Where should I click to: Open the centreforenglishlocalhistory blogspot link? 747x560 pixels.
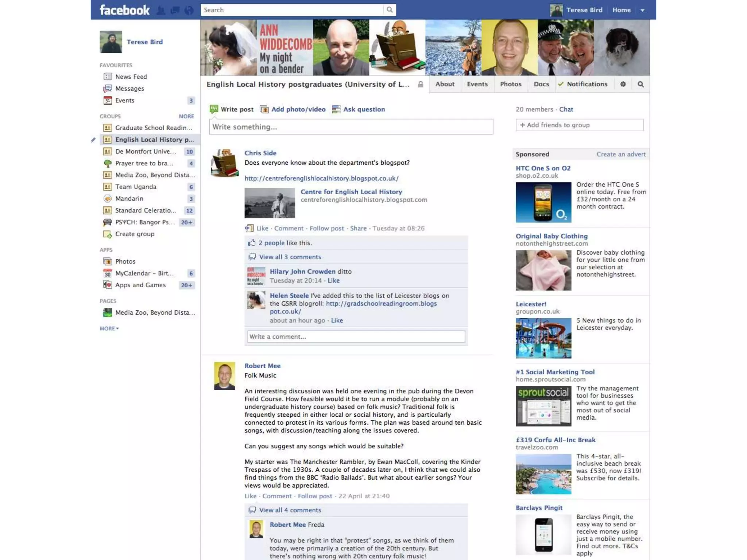coord(321,178)
